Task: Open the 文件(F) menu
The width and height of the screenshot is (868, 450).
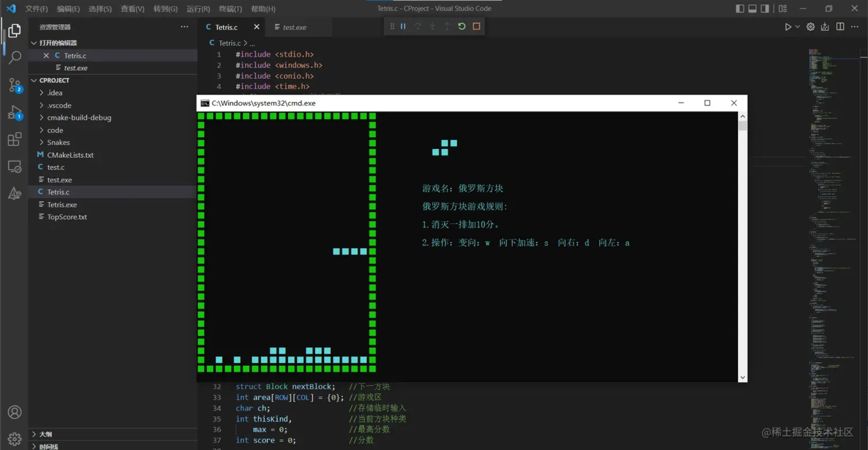Action: coord(37,9)
